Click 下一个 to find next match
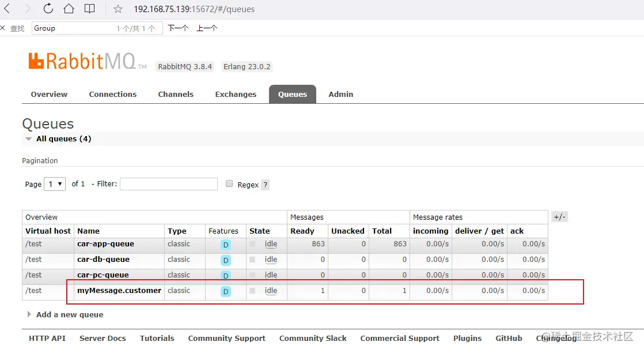 [178, 28]
